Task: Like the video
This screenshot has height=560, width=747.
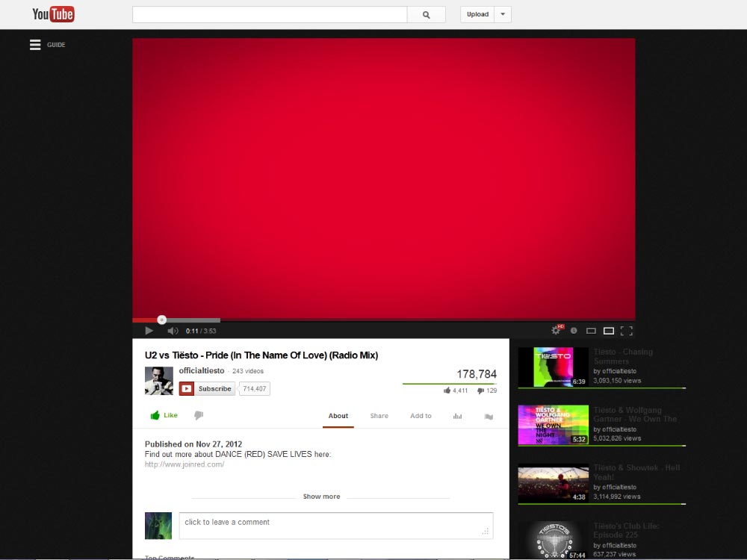Action: click(164, 414)
